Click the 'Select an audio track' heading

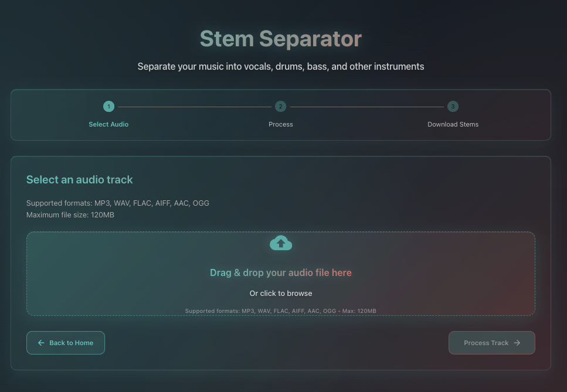pyautogui.click(x=80, y=180)
